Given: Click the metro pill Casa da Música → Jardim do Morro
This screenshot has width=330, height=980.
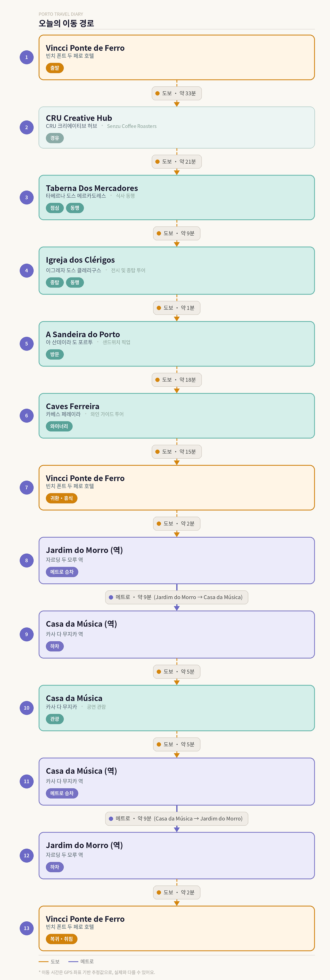Looking at the screenshot, I should point(177,819).
